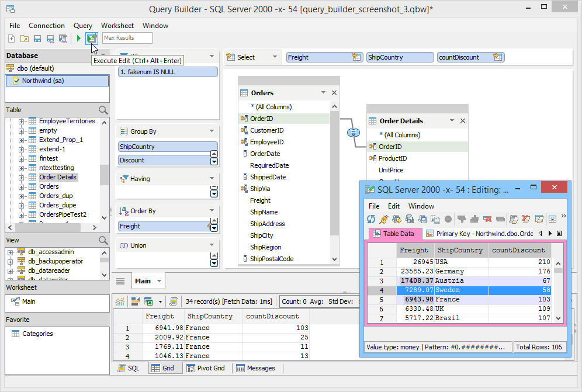
Task: Open the Connection menu
Action: pyautogui.click(x=47, y=26)
